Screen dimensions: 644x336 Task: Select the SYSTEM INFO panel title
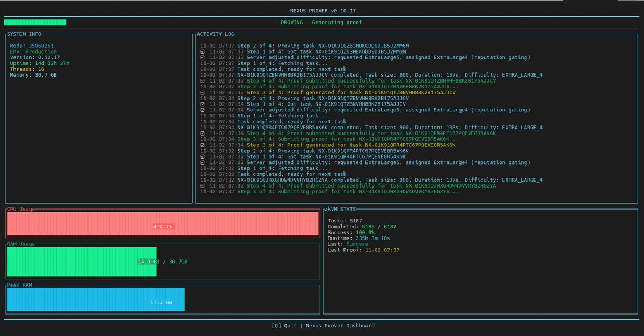[x=24, y=34]
